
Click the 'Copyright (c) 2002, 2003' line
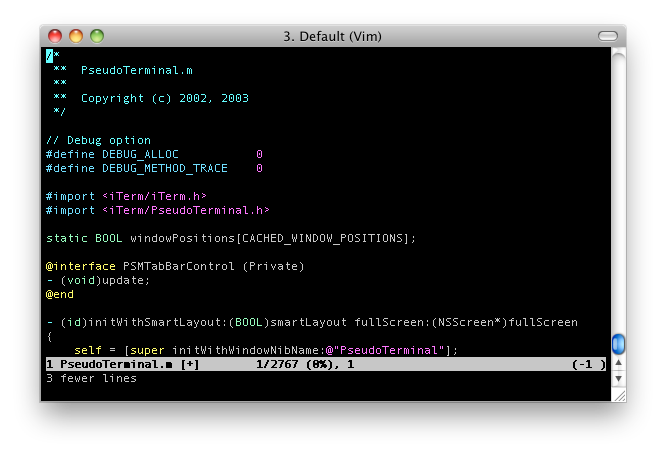pyautogui.click(x=165, y=98)
